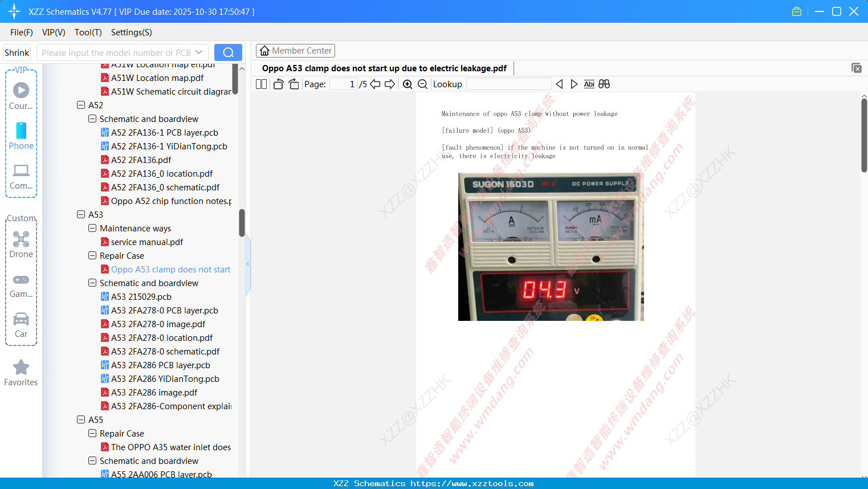Viewport: 868px width, 489px height.
Task: Click the blue search button
Action: [228, 52]
